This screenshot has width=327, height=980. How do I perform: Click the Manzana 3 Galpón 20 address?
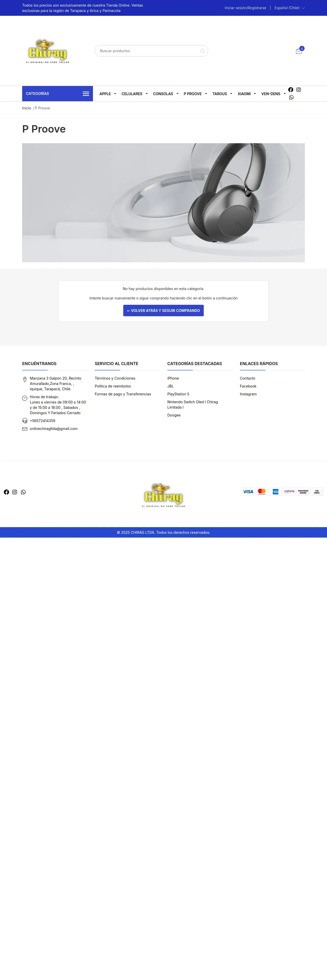(56, 383)
